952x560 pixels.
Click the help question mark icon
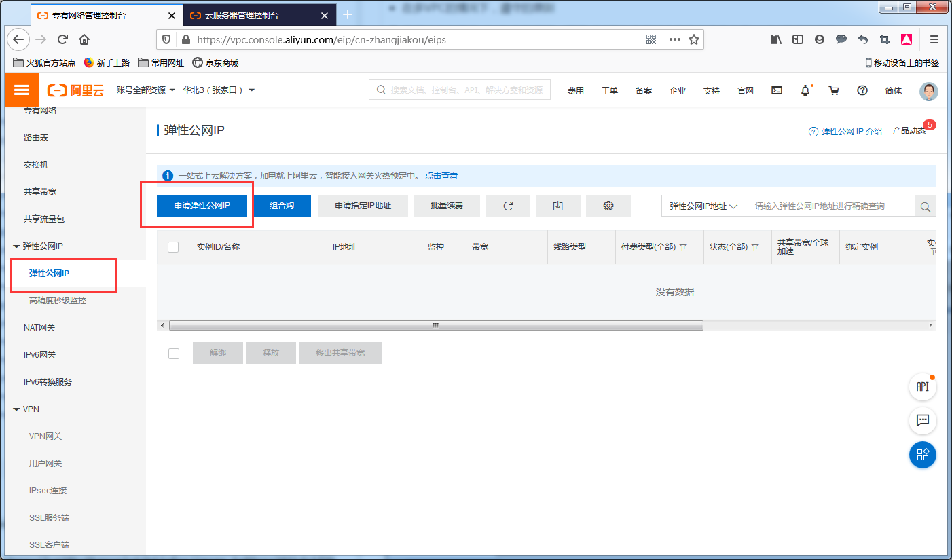tap(862, 90)
